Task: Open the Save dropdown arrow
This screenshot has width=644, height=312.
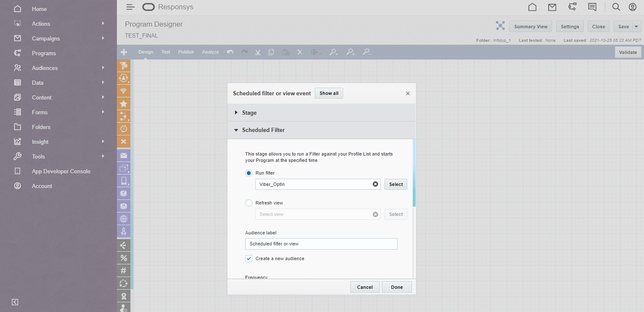Action: click(636, 27)
